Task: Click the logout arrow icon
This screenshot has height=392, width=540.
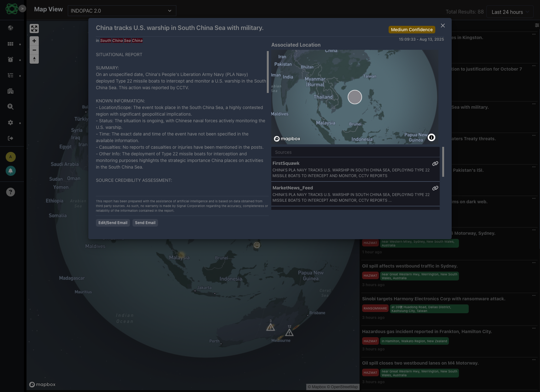Action: (x=10, y=138)
